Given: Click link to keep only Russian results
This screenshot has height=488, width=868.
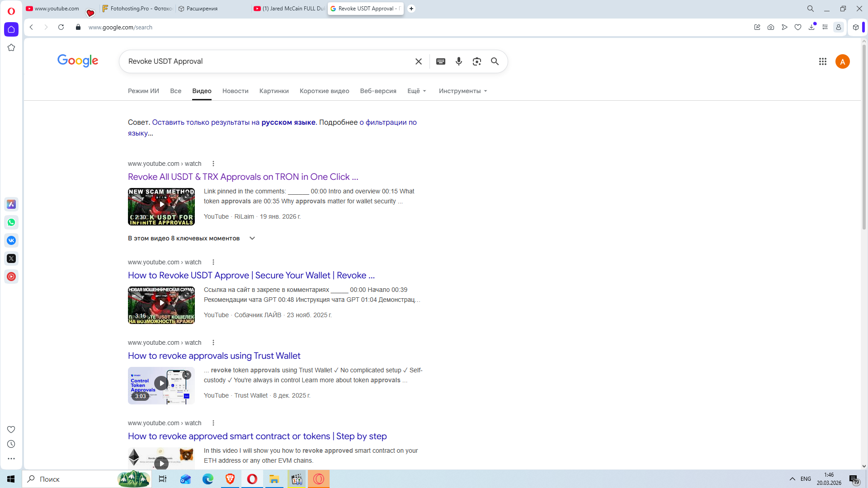Looking at the screenshot, I should point(233,122).
